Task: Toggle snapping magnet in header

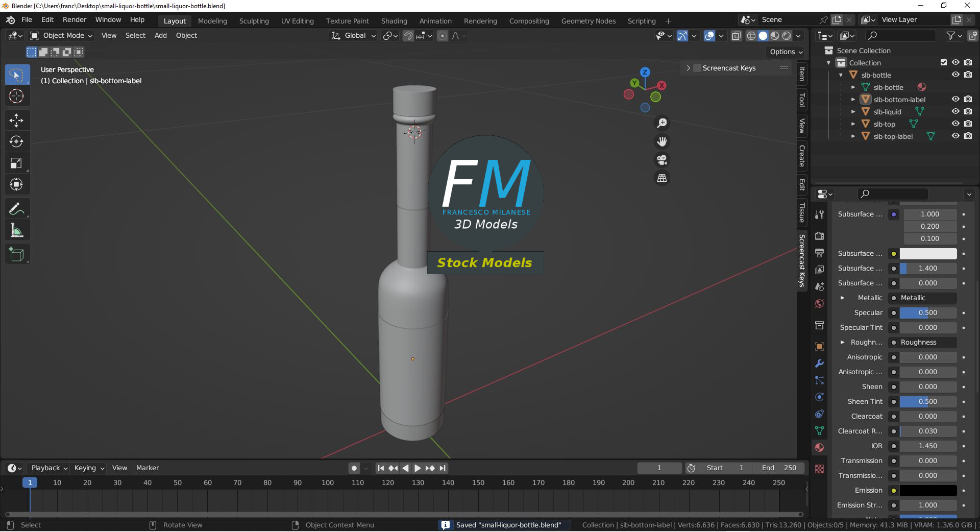Action: [x=408, y=36]
